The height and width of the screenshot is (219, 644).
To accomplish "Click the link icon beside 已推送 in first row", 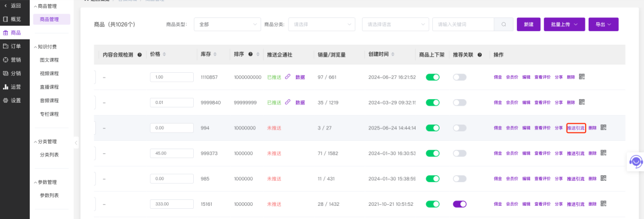I will click(x=287, y=77).
